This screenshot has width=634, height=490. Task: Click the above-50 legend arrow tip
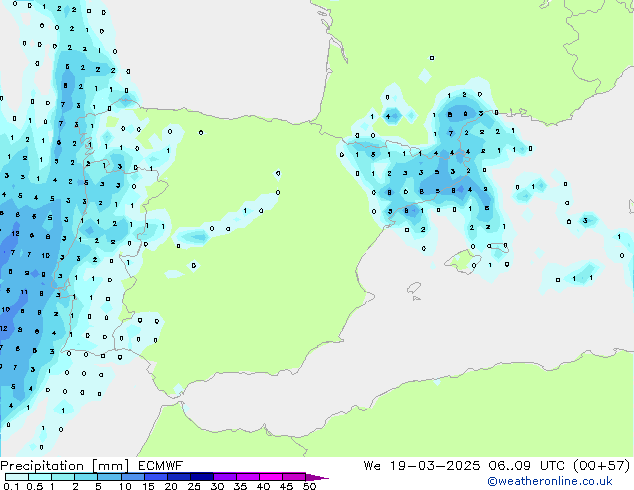(317, 477)
